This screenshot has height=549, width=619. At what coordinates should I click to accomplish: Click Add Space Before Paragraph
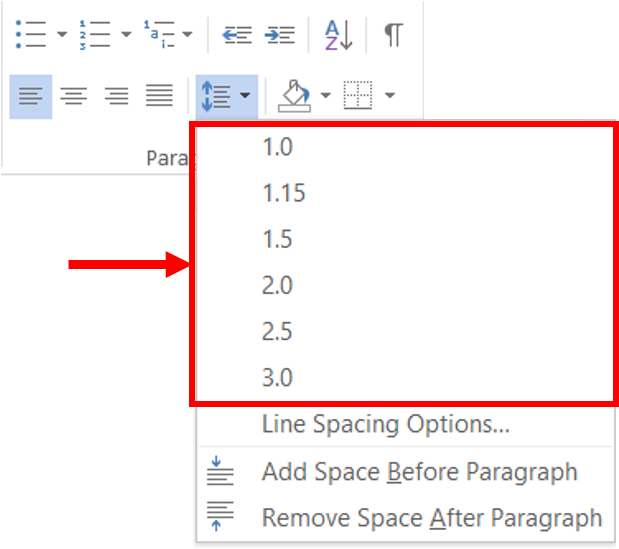419,471
